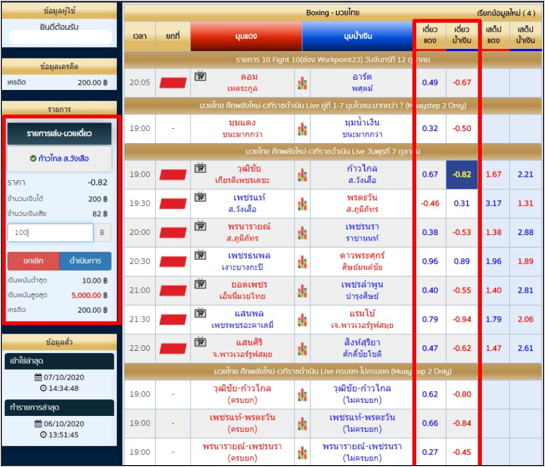Open the chart icon in the 22:00 row
Screen dimensions: 545x467
click(302, 349)
